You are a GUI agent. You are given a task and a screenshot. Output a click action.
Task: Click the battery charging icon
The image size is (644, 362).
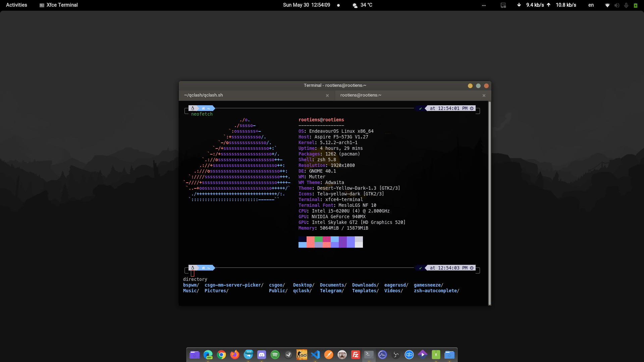[635, 5]
